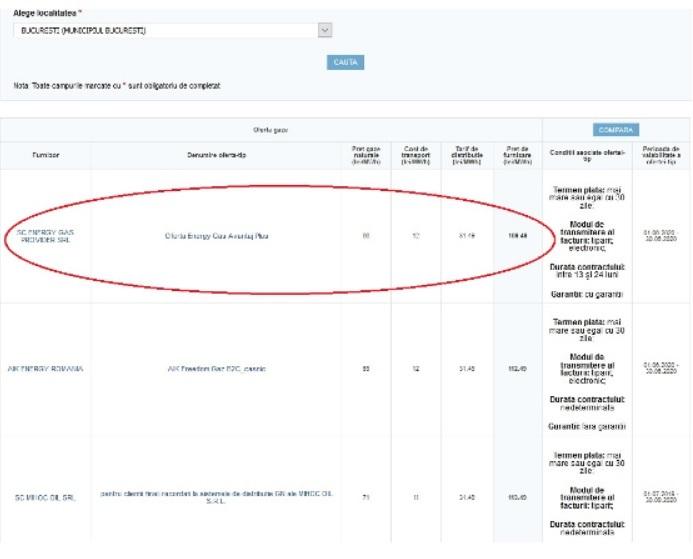Click Conditii asociate ofertei-tip header
This screenshot has height=559, width=693.
point(587,154)
